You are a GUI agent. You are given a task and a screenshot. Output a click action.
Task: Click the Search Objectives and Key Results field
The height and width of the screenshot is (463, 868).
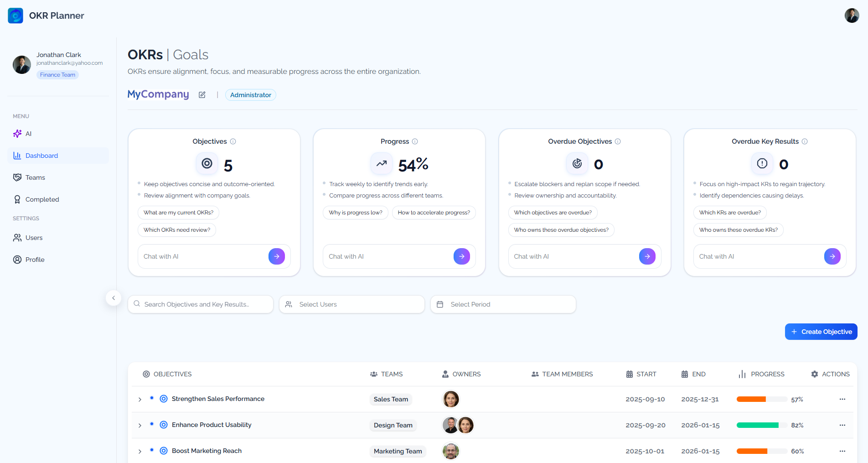[201, 304]
